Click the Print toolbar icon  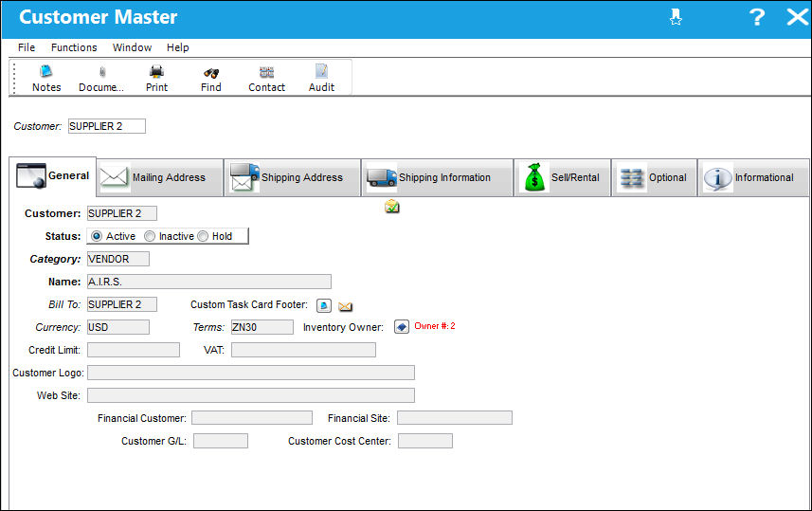(x=156, y=79)
